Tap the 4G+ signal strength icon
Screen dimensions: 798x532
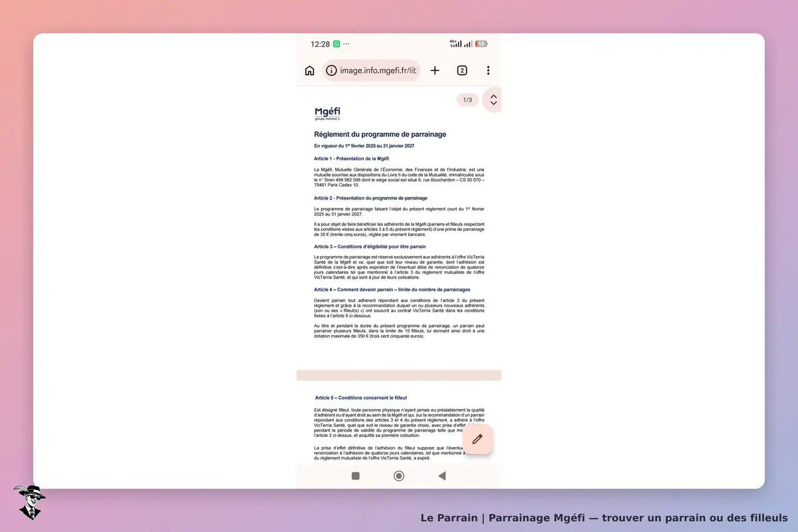[x=456, y=43]
